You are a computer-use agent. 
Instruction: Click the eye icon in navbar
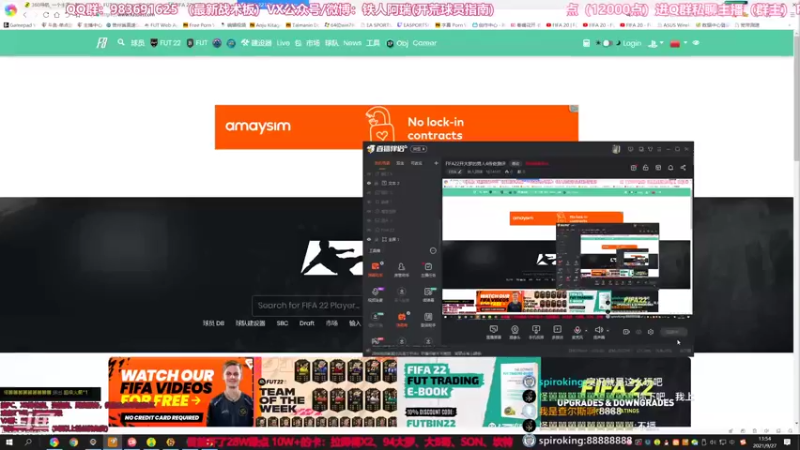pyautogui.click(x=695, y=43)
